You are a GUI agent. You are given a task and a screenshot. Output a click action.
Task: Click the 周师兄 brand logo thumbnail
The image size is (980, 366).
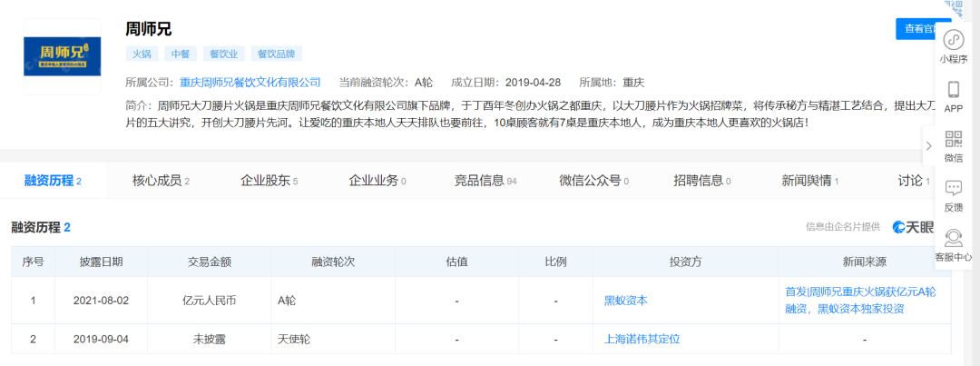point(63,56)
